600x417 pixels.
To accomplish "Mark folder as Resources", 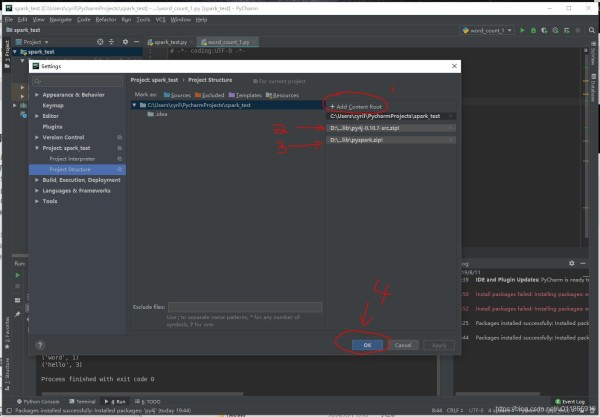I will (282, 95).
